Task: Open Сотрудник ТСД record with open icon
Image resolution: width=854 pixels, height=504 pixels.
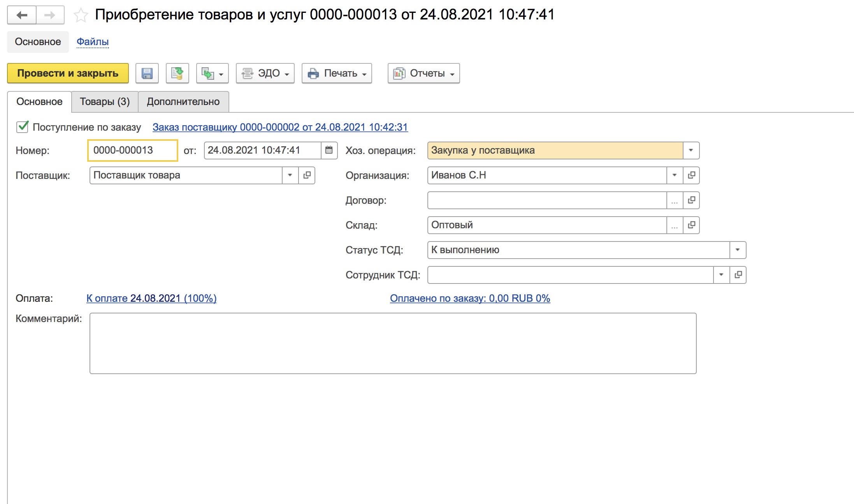Action: coord(738,275)
